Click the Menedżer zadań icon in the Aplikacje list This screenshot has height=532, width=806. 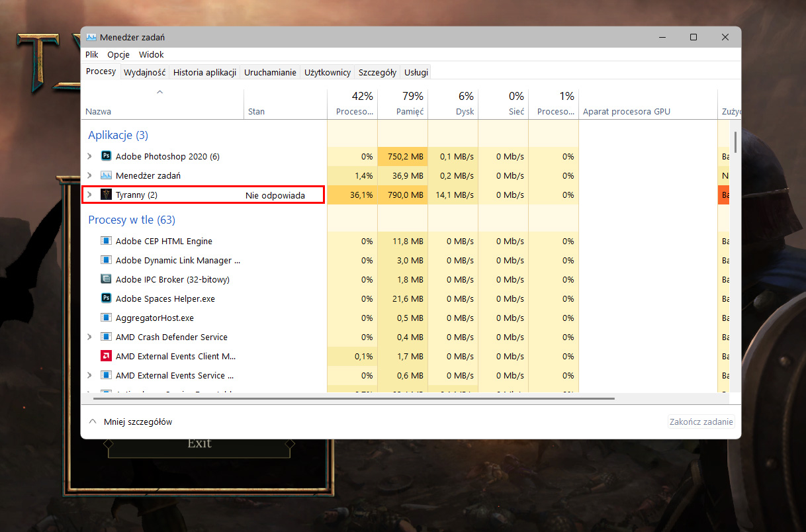[x=106, y=175]
